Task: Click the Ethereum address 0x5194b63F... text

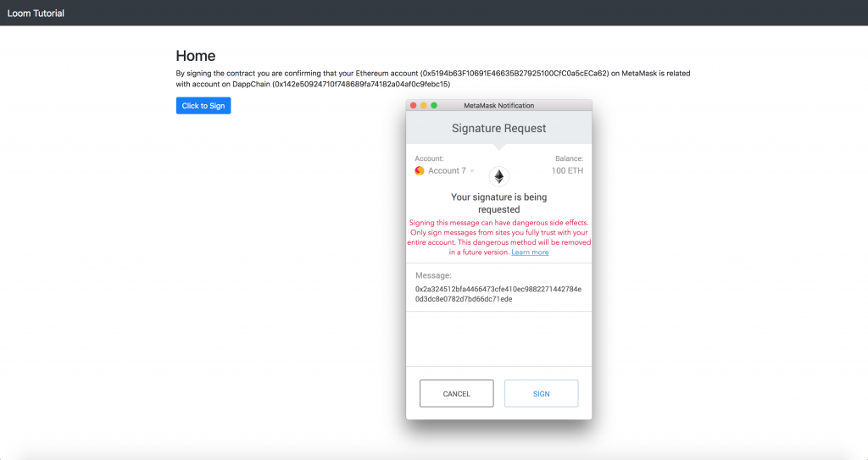Action: (515, 73)
